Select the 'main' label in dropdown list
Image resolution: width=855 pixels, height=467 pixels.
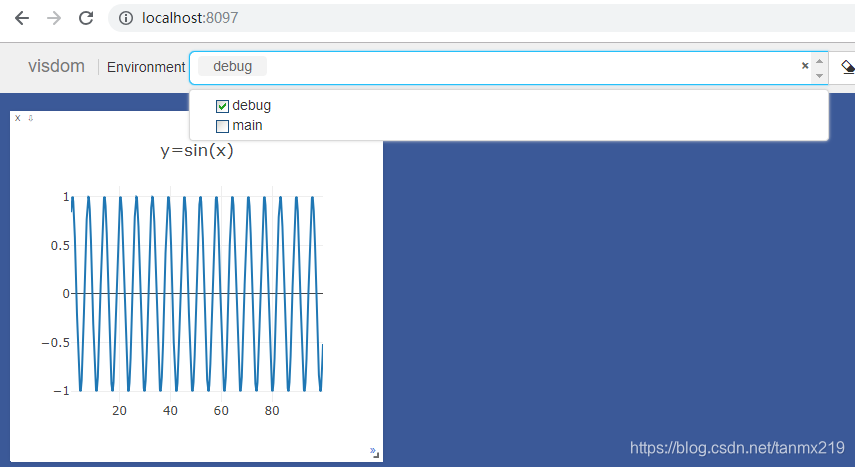pyautogui.click(x=248, y=125)
